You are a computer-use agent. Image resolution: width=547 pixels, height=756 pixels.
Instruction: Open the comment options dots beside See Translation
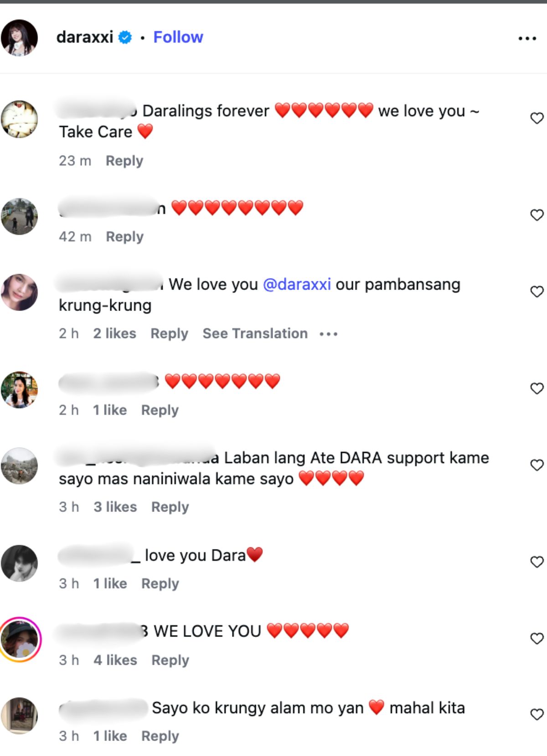coord(328,334)
